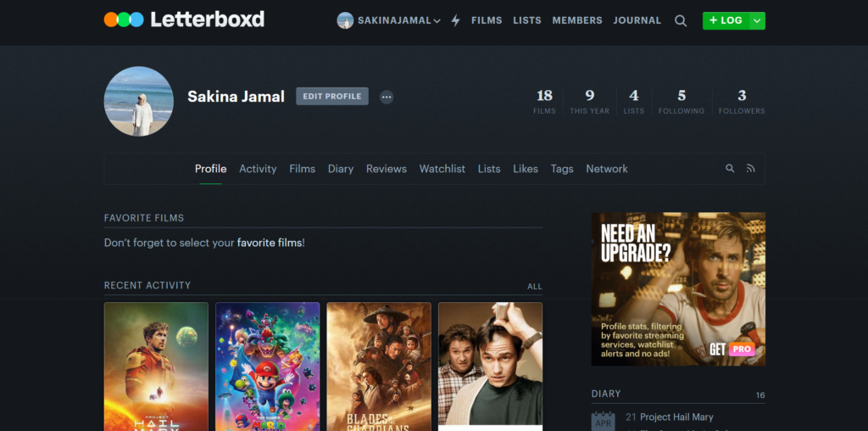Open the Watchlist tab

442,168
